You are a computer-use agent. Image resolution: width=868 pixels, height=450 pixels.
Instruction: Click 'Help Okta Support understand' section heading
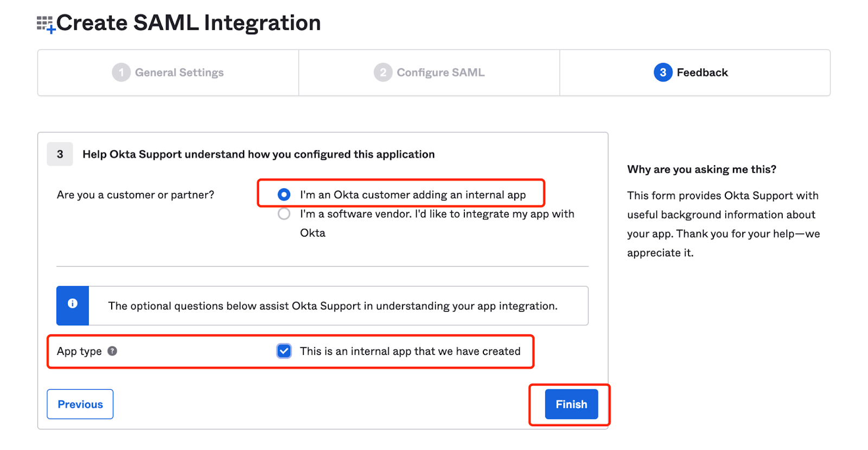click(259, 154)
